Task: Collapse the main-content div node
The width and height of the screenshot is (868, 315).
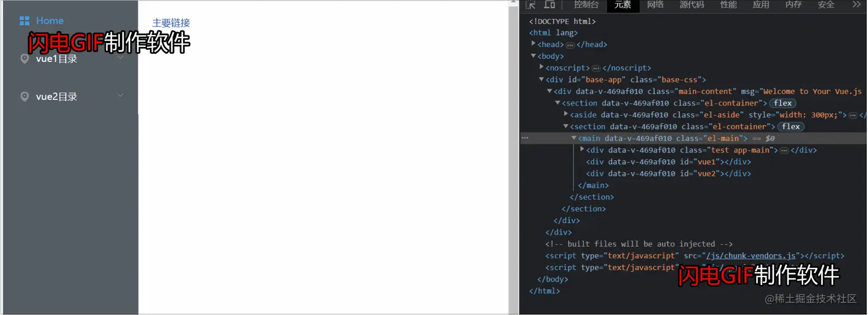Action: point(549,91)
